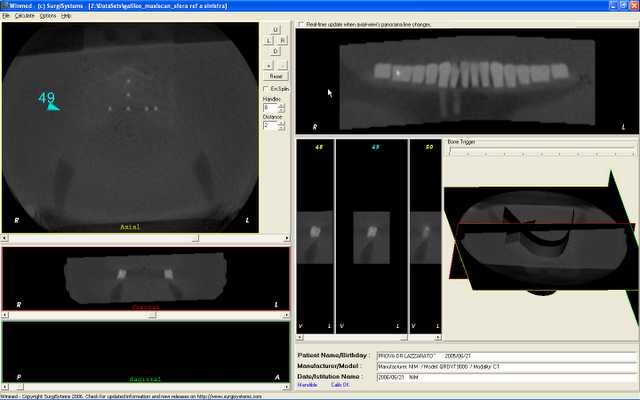Click the right arrow of axial scrollbar

[287, 238]
